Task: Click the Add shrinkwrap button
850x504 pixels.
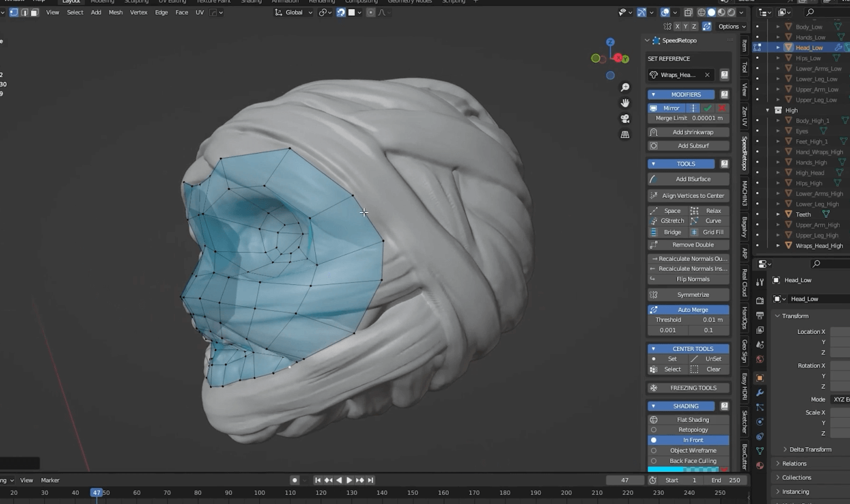Action: click(x=688, y=132)
